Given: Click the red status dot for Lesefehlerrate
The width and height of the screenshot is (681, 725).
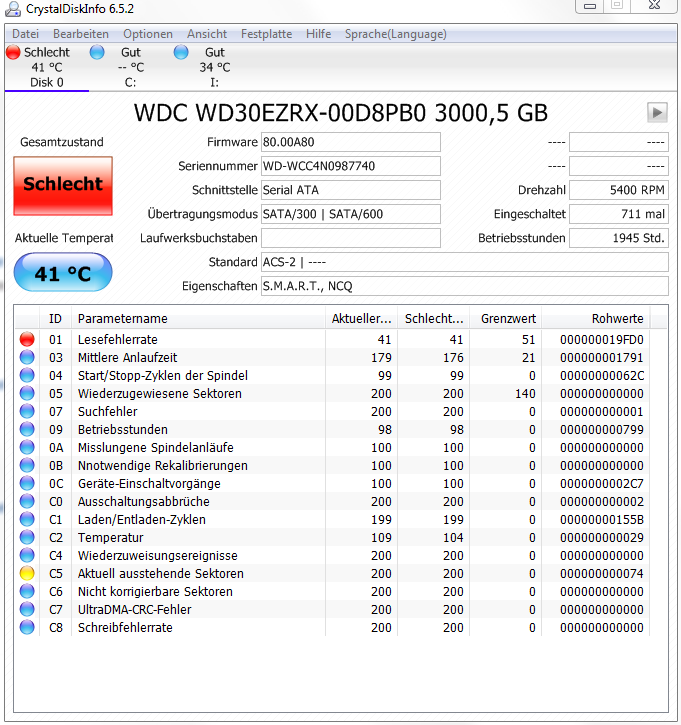Looking at the screenshot, I should 27,339.
